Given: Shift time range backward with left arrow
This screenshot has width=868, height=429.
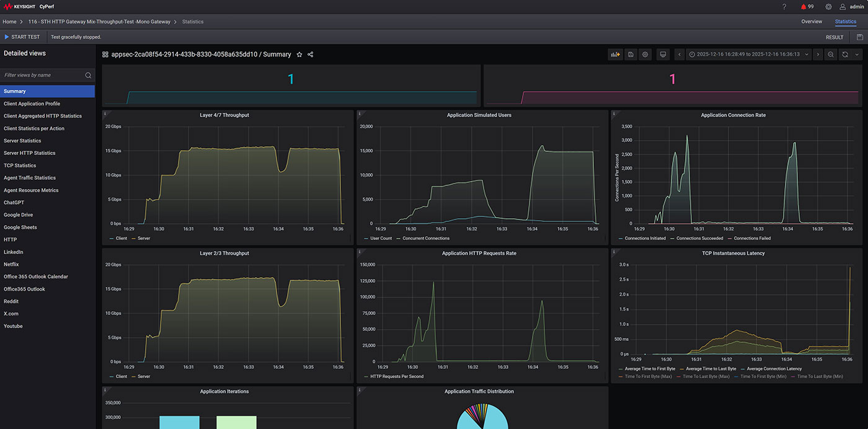Looking at the screenshot, I should (x=680, y=55).
